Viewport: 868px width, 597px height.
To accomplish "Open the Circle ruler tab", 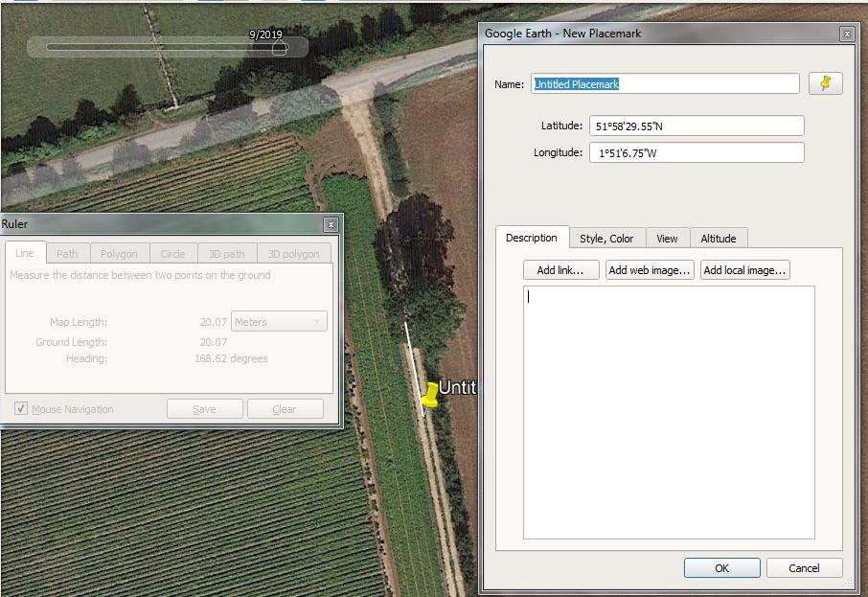I will click(x=172, y=254).
